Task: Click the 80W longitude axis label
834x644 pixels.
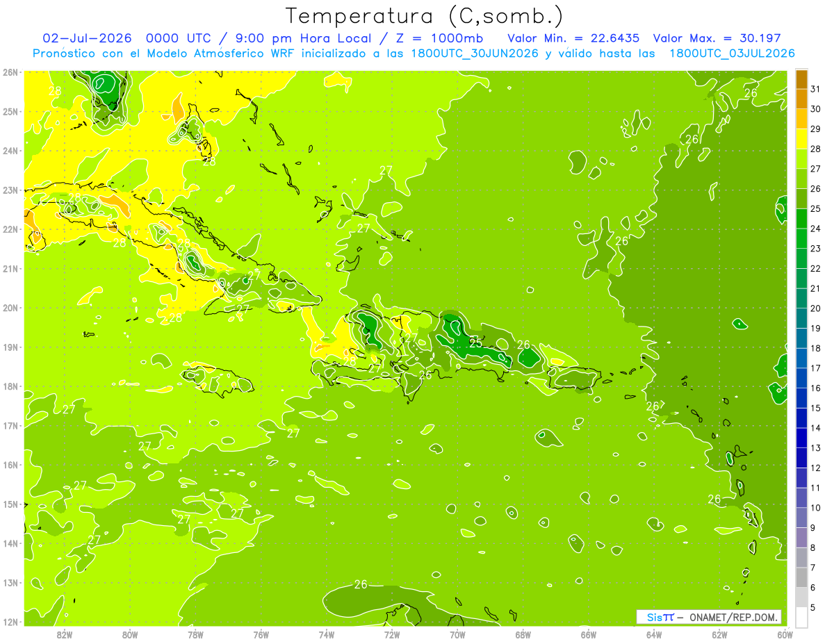Action: pos(130,634)
